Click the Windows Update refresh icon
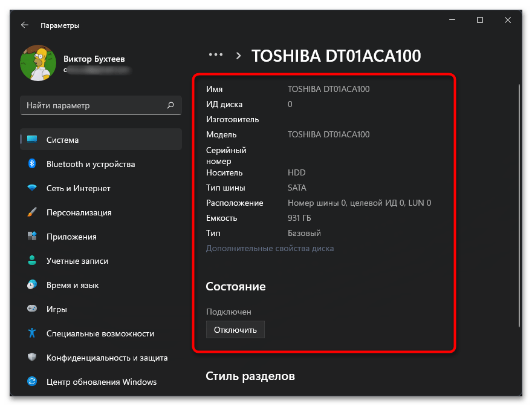The image size is (532, 406). pyautogui.click(x=32, y=381)
